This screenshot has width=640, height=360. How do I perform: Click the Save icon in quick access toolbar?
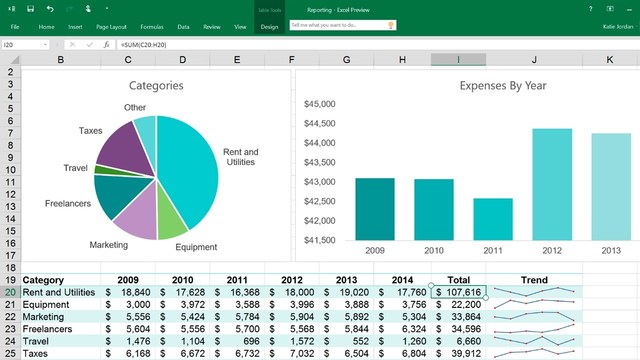[30, 9]
